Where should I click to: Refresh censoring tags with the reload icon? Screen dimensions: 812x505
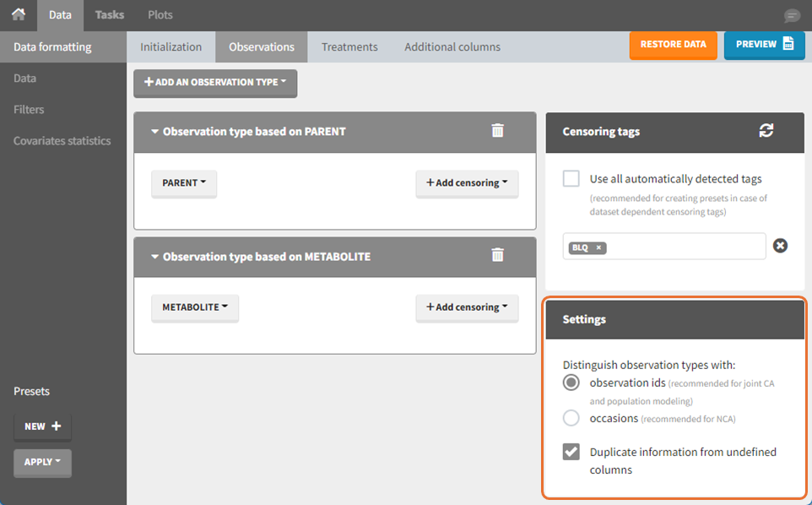[x=766, y=131]
